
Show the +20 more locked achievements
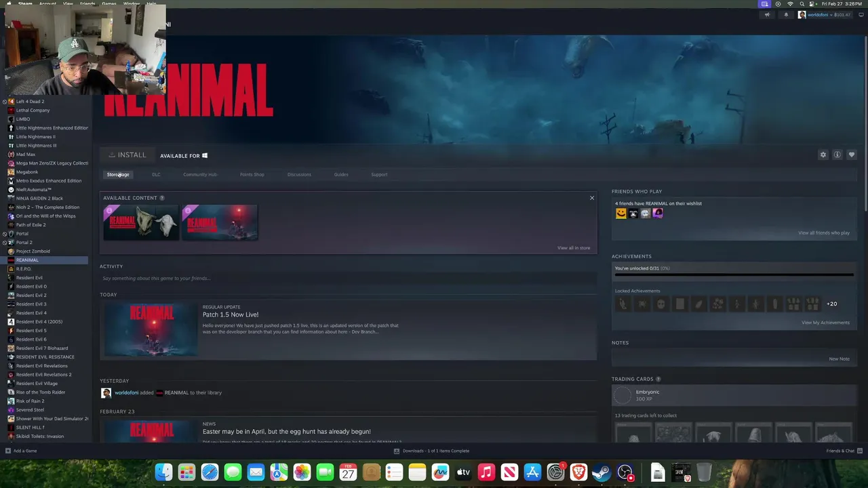[x=831, y=304]
